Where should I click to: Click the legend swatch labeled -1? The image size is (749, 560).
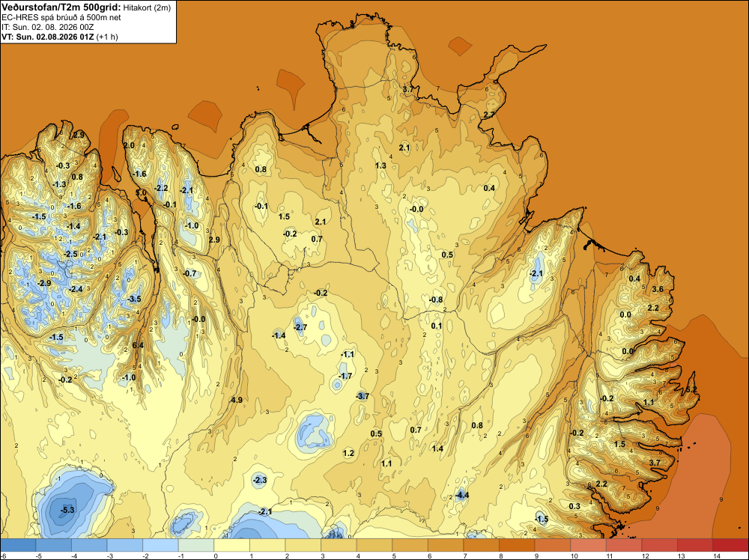click(195, 544)
